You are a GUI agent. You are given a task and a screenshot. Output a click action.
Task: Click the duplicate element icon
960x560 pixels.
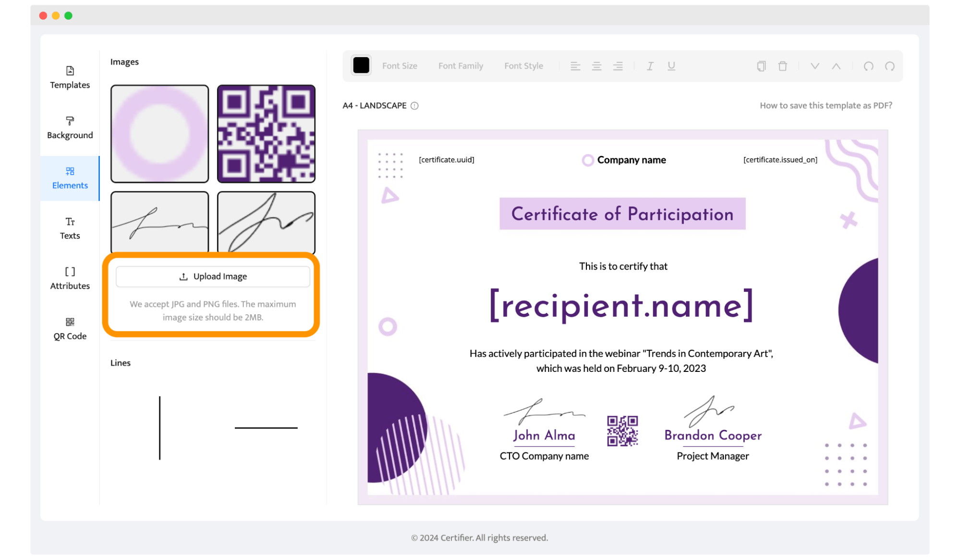point(761,66)
